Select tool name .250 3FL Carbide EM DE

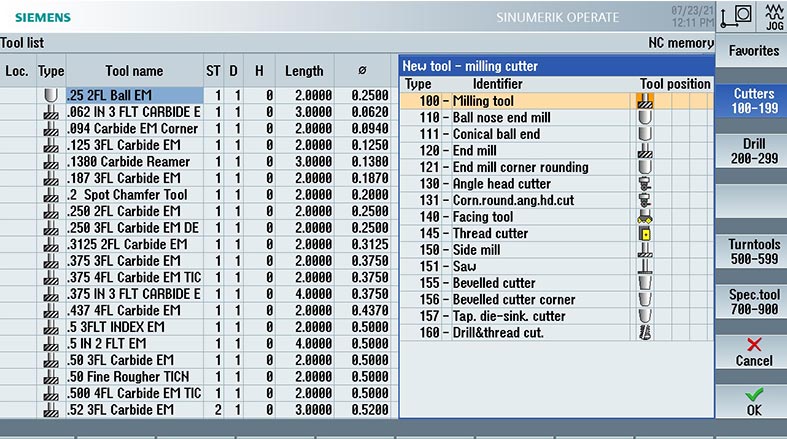click(x=135, y=228)
